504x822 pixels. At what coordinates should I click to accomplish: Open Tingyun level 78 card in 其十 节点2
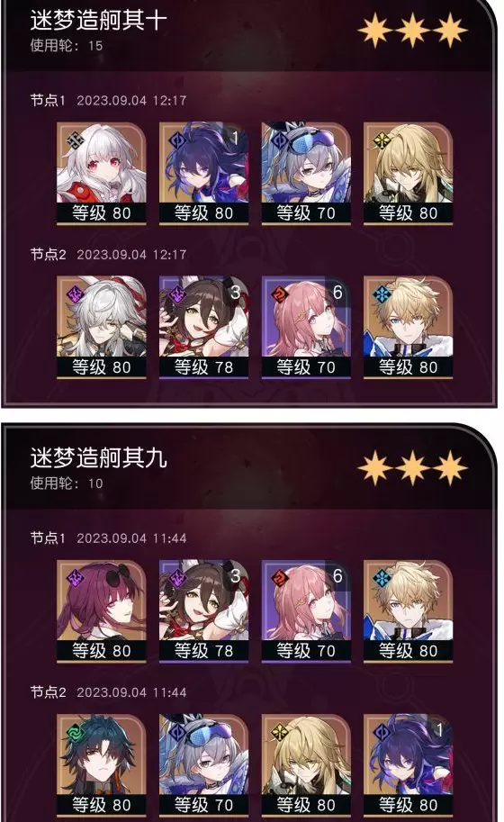[x=203, y=328]
